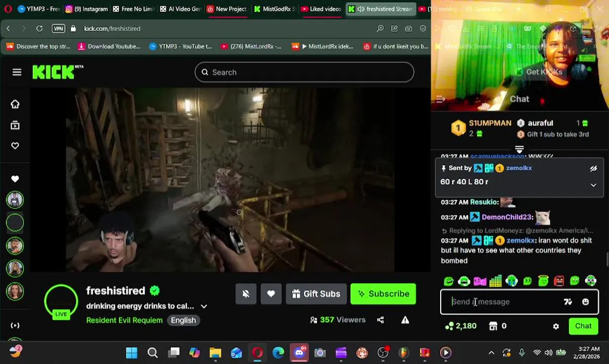Follow freshistired with the heart button
This screenshot has width=609, height=364.
pos(271,294)
